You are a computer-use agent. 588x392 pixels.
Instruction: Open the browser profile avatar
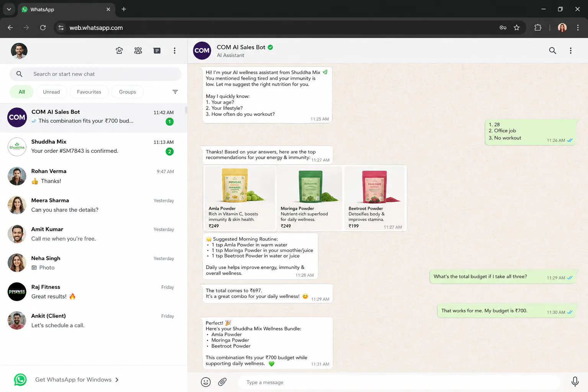(562, 28)
